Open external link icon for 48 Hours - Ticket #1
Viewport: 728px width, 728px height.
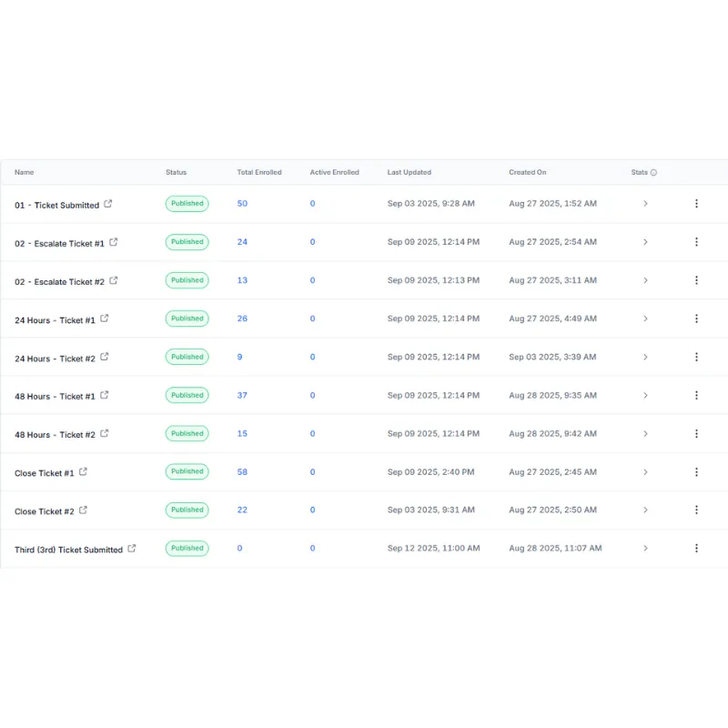tap(104, 395)
